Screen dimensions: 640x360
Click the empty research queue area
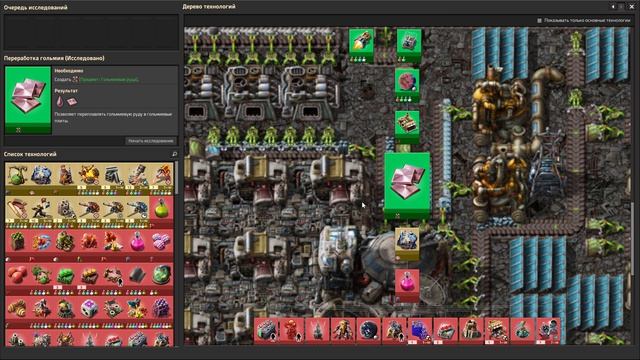[x=91, y=33]
